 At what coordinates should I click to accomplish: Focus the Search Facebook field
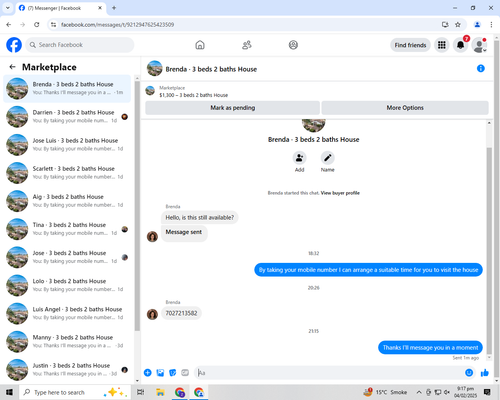coord(80,45)
